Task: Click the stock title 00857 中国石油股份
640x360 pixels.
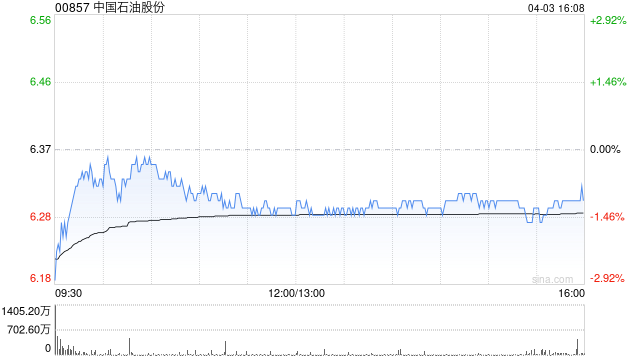Action: 110,7
